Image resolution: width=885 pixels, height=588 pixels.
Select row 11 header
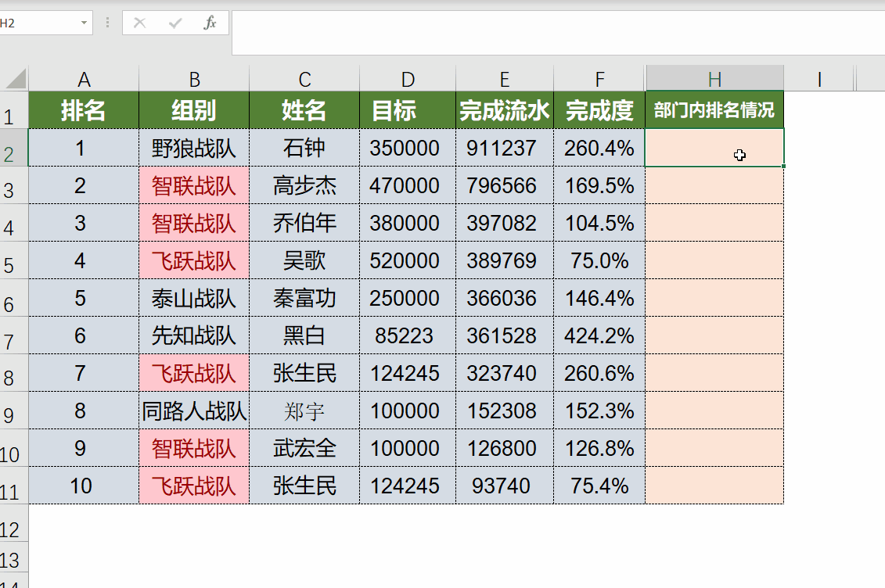click(14, 486)
